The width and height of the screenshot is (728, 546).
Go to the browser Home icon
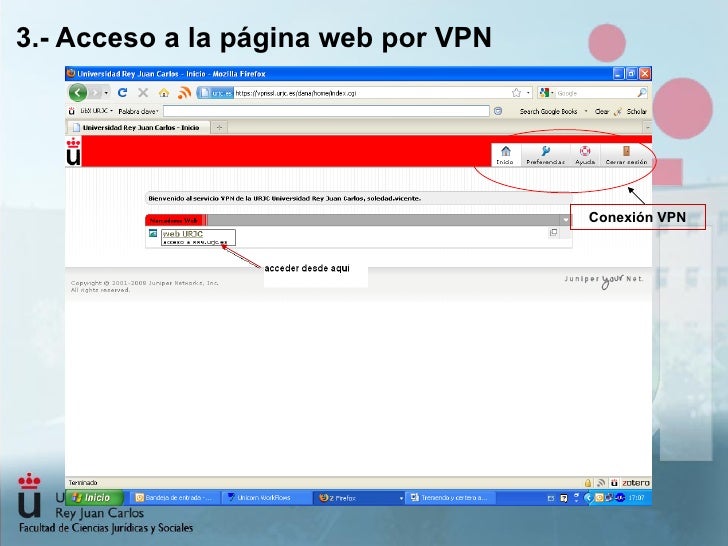[x=164, y=93]
